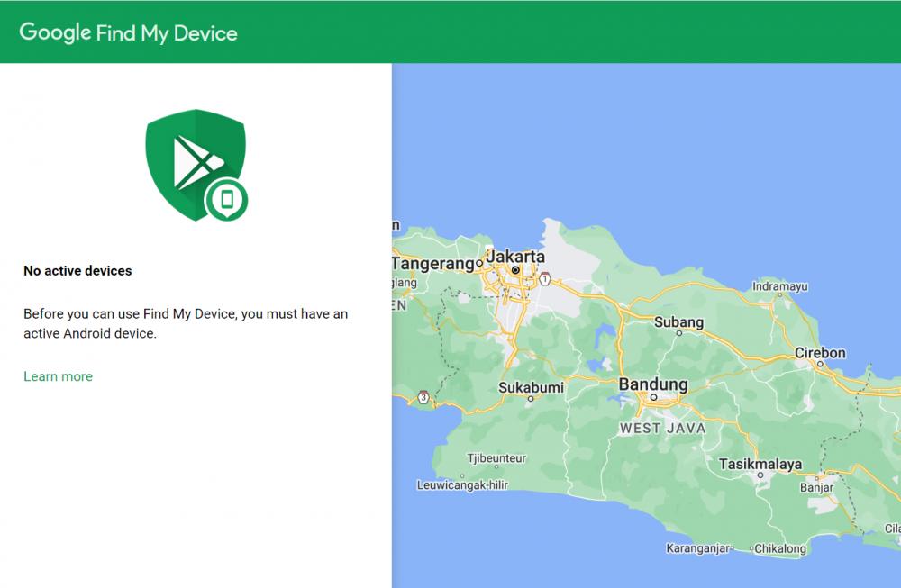Click the route 3 shield on the west coast

pyautogui.click(x=423, y=397)
